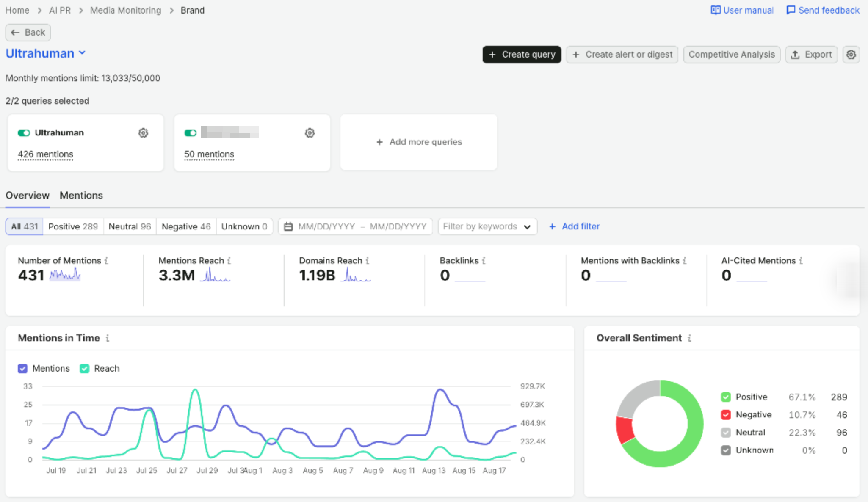Viewport: 868px width, 502px height.
Task: Go to AI PR in the breadcrumb
Action: [x=60, y=10]
